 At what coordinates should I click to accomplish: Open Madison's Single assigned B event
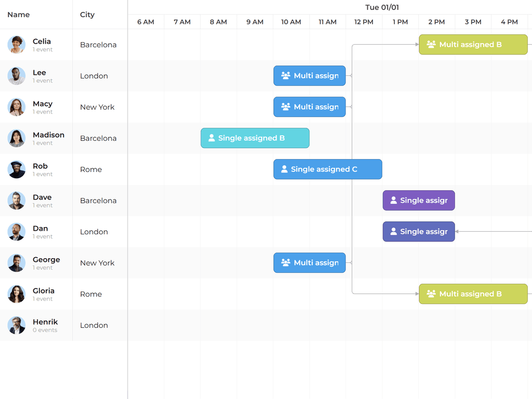point(255,138)
